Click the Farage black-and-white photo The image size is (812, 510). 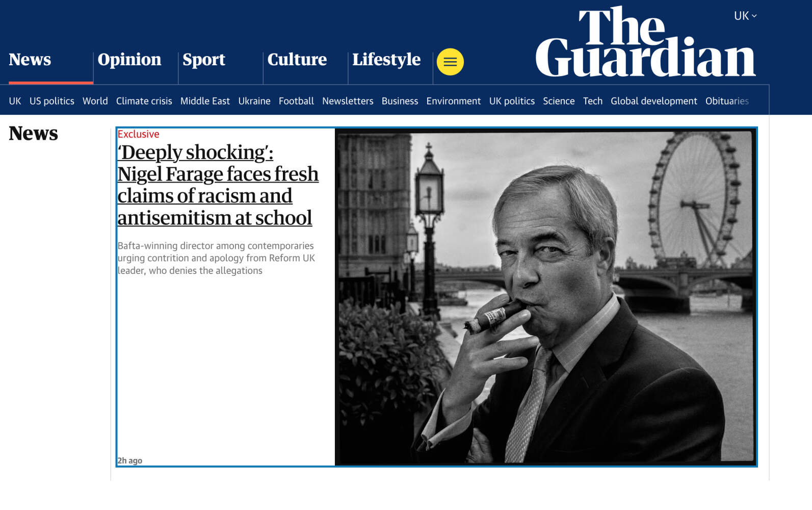pos(545,297)
